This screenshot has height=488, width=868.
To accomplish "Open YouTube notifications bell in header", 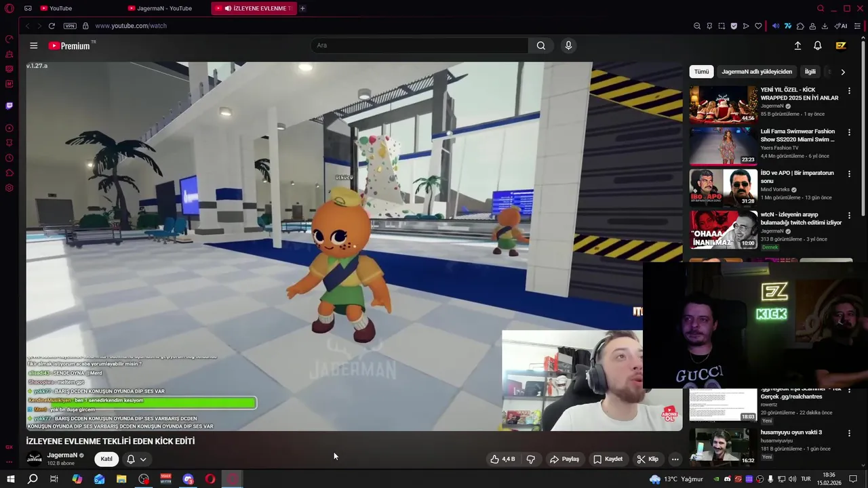I will click(818, 45).
